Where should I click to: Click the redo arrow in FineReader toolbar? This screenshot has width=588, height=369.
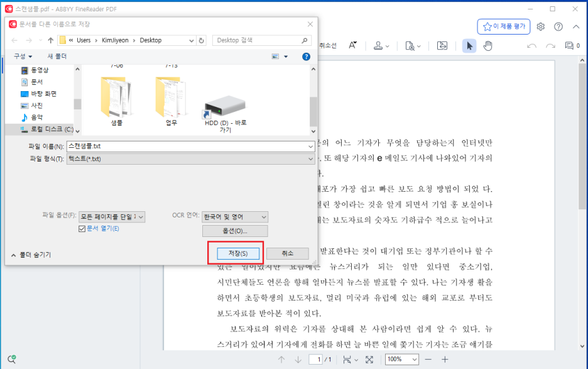point(550,46)
